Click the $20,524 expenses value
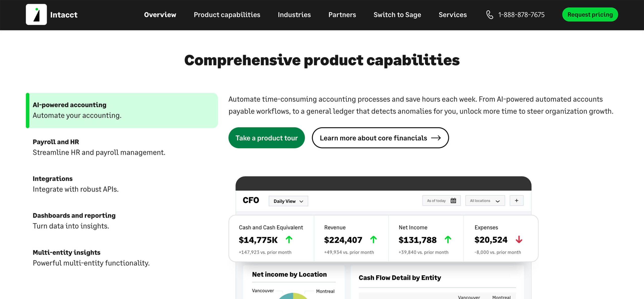The width and height of the screenshot is (644, 299). click(491, 240)
